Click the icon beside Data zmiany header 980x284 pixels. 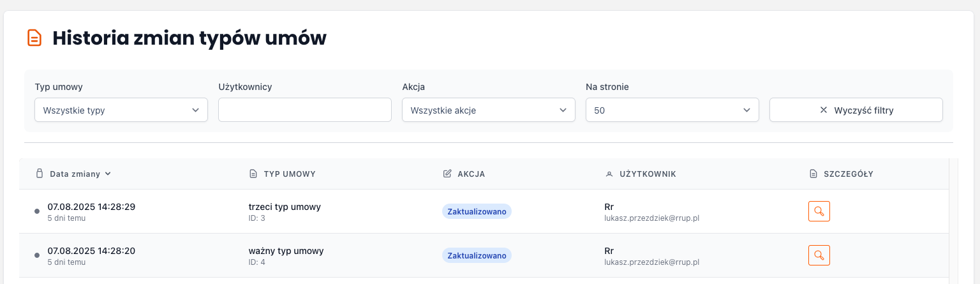[x=40, y=174]
